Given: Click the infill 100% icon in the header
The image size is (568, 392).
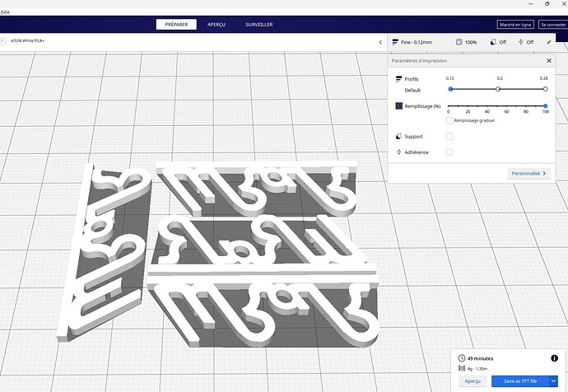Looking at the screenshot, I should tap(459, 42).
